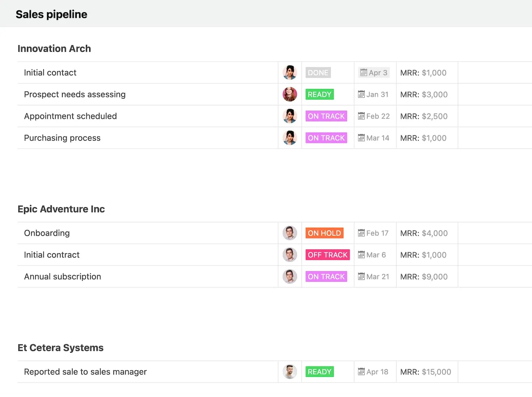Click the calendar icon beside Apr 3
Viewport: 532px width, 397px height.
click(364, 73)
